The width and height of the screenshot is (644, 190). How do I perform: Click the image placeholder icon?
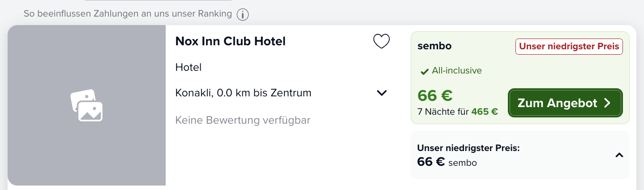[x=87, y=105]
